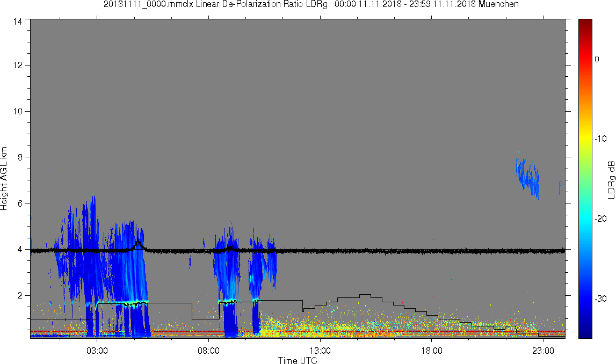Click the colorbar value -30

(600, 299)
